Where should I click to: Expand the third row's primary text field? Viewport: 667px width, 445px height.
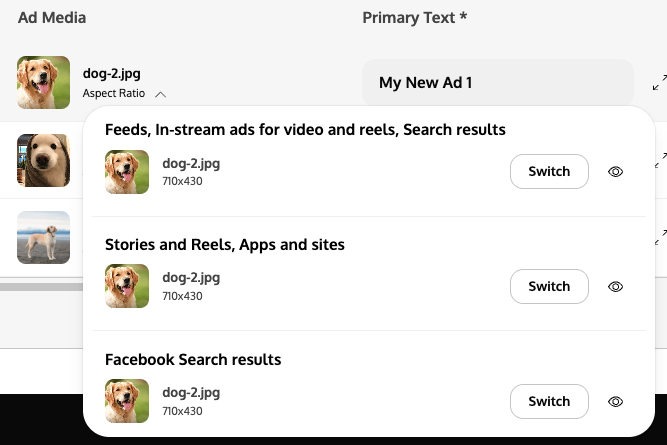point(661,237)
